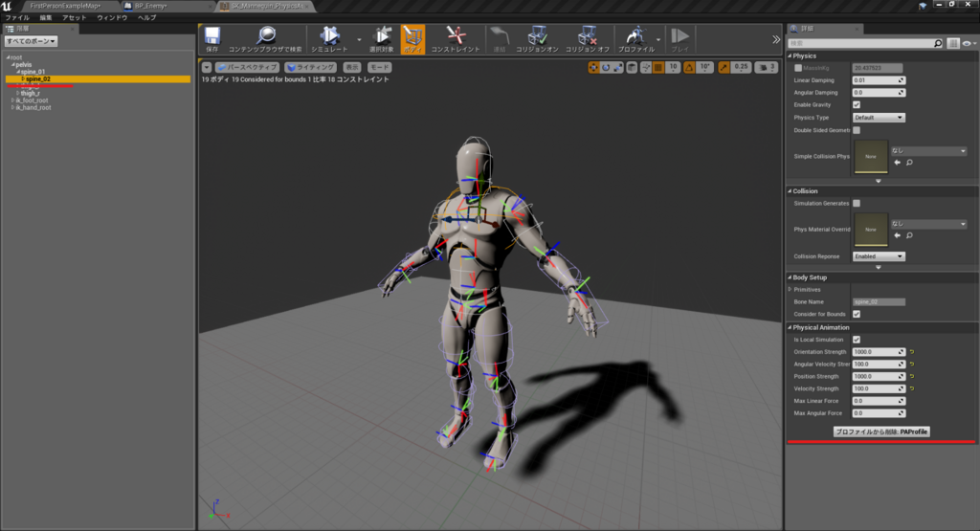
Task: Open the Lighting (ライティング) view mode menu
Action: [x=311, y=68]
